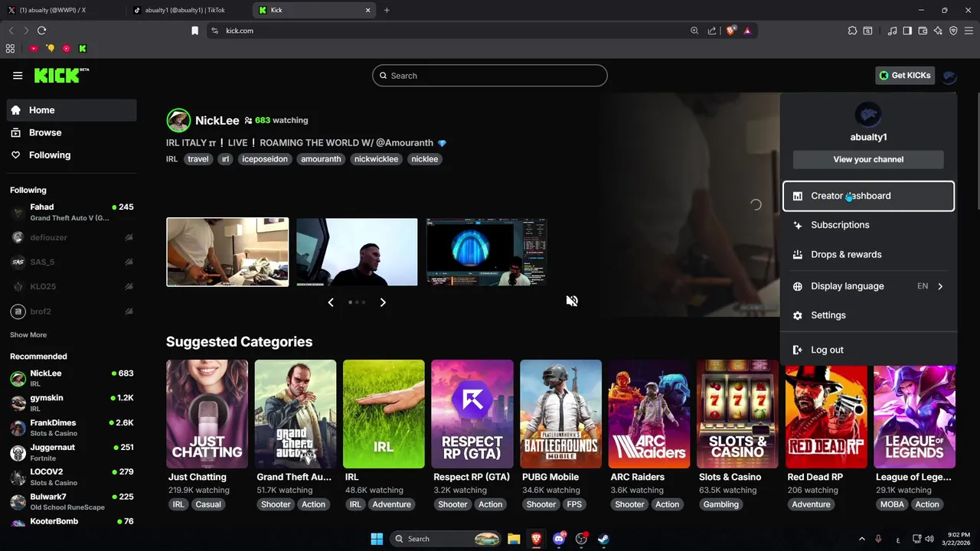Open IRL category card
Image resolution: width=980 pixels, height=551 pixels.
[x=384, y=414]
